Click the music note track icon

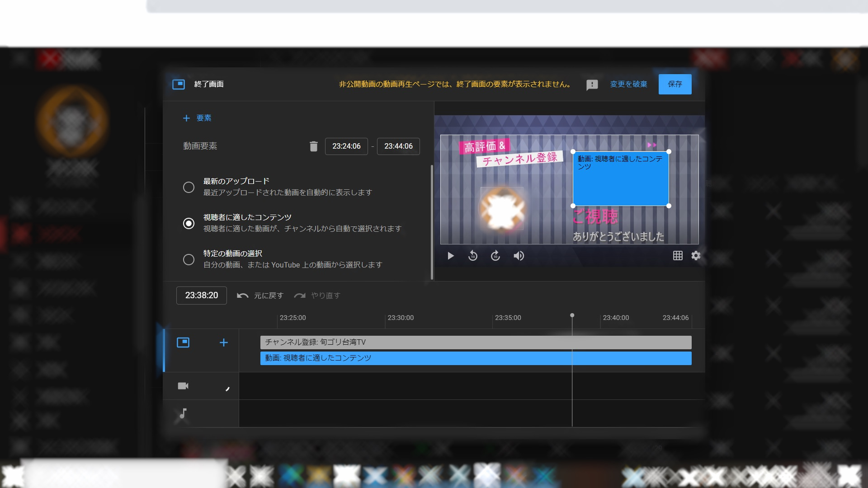183,414
